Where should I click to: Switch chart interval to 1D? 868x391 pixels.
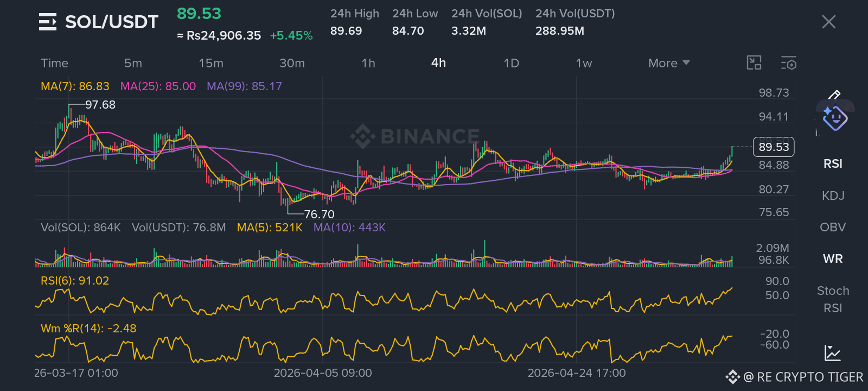511,63
